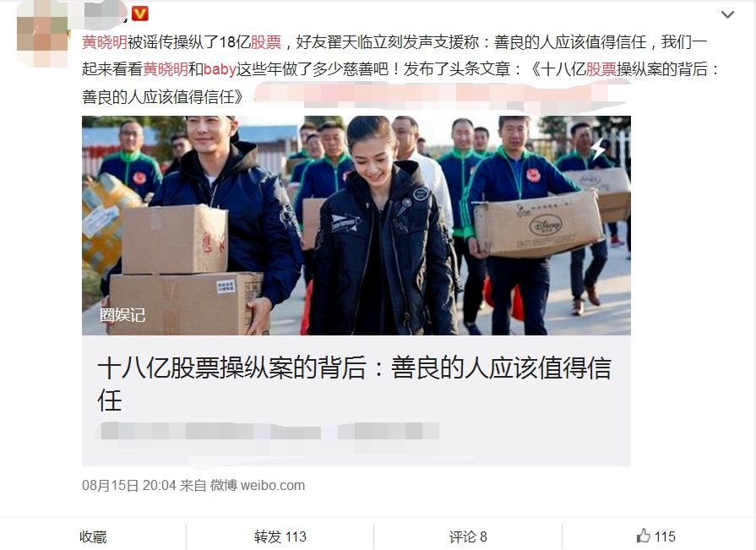Viewport: 756px width, 550px height.
Task: Click the orange V verified badge
Action: tap(140, 13)
